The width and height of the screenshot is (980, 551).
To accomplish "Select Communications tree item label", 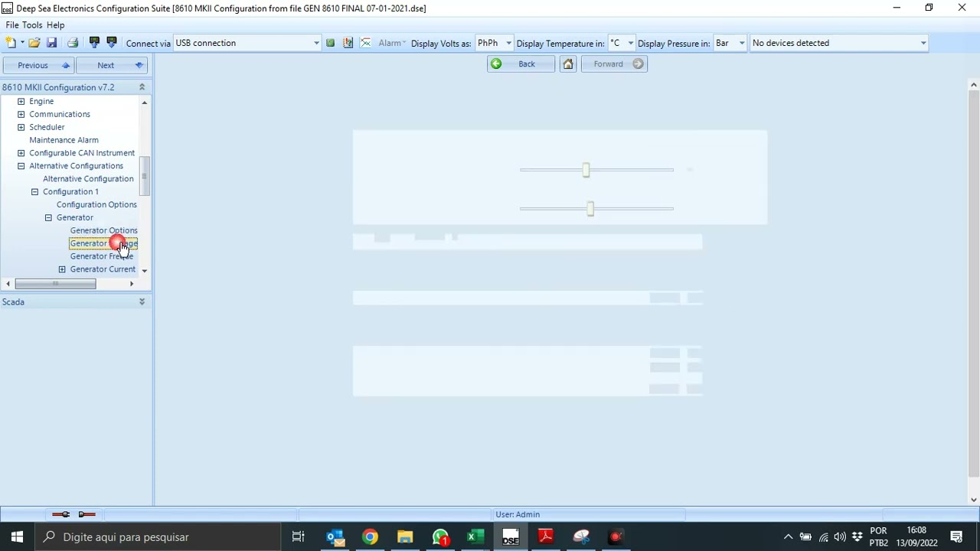I will click(60, 114).
